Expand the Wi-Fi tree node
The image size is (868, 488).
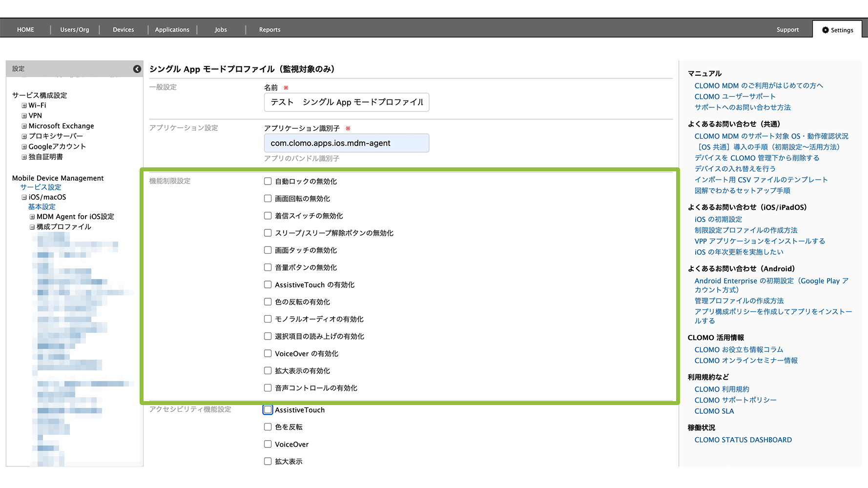tap(24, 105)
